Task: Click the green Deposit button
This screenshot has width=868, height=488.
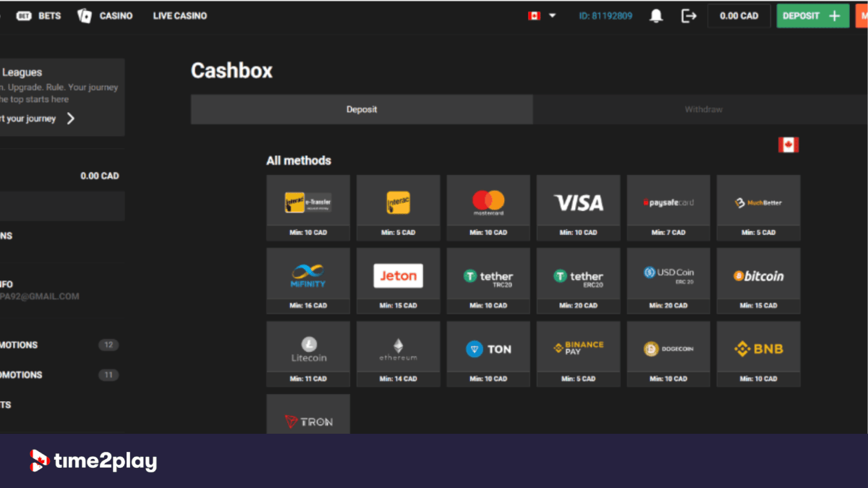Action: click(813, 16)
